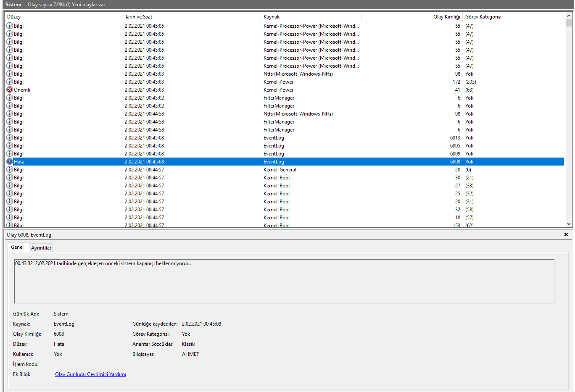Sort events by the Kaynak column header
Image resolution: width=575 pixels, height=392 pixels.
tap(311, 17)
